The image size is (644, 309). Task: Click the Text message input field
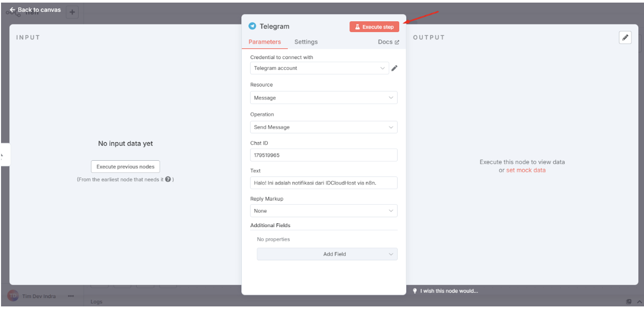coord(324,182)
